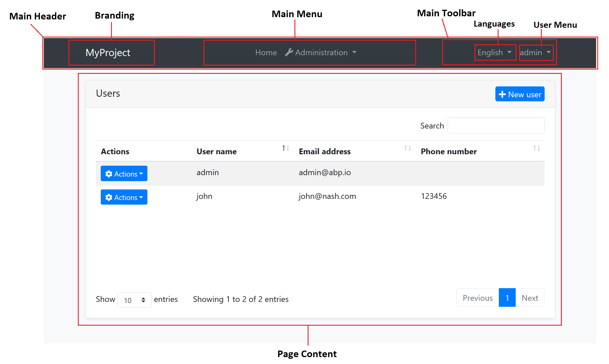The width and height of the screenshot is (609, 364).
Task: Select page 1 in pagination
Action: [507, 298]
